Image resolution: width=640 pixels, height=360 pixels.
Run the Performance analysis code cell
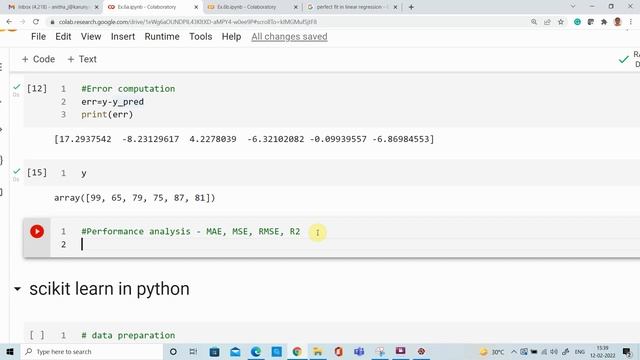pyautogui.click(x=37, y=231)
